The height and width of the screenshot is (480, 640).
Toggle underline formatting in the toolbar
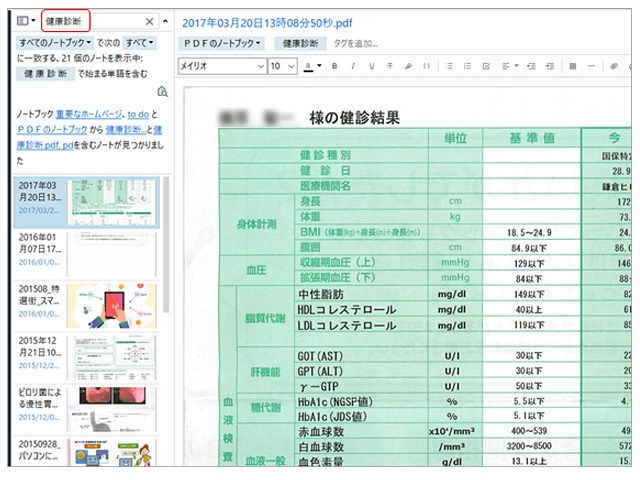(371, 66)
